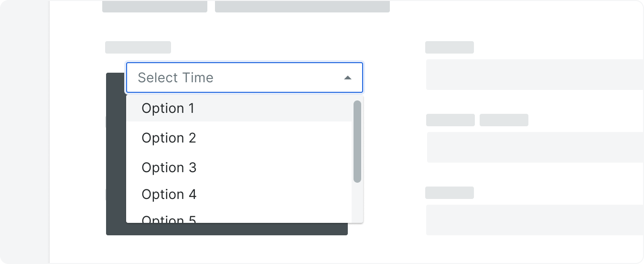This screenshot has height=264, width=644.
Task: Select Option 2 in the dropdown list
Action: (x=239, y=138)
